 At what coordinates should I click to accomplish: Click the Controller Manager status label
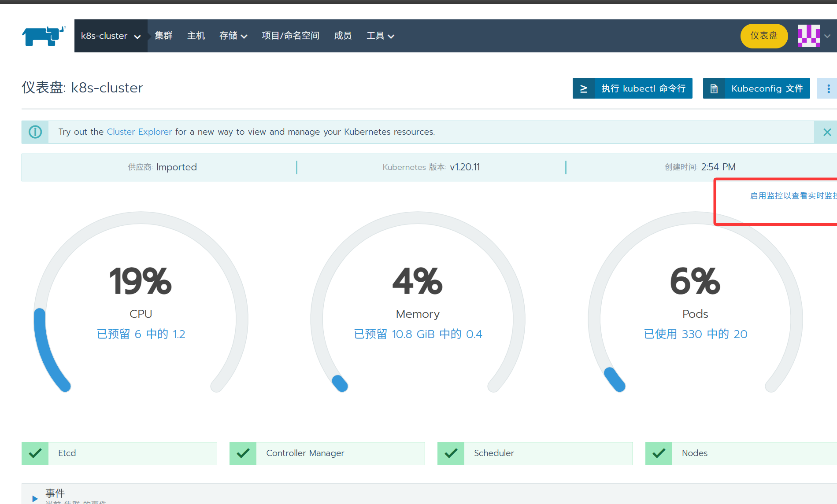(305, 453)
